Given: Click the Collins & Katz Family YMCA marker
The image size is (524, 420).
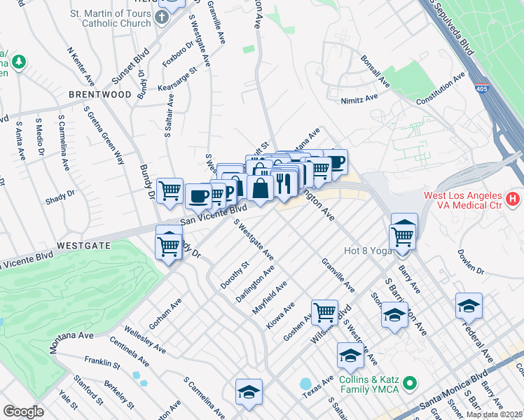Looking at the screenshot, I should [x=411, y=384].
